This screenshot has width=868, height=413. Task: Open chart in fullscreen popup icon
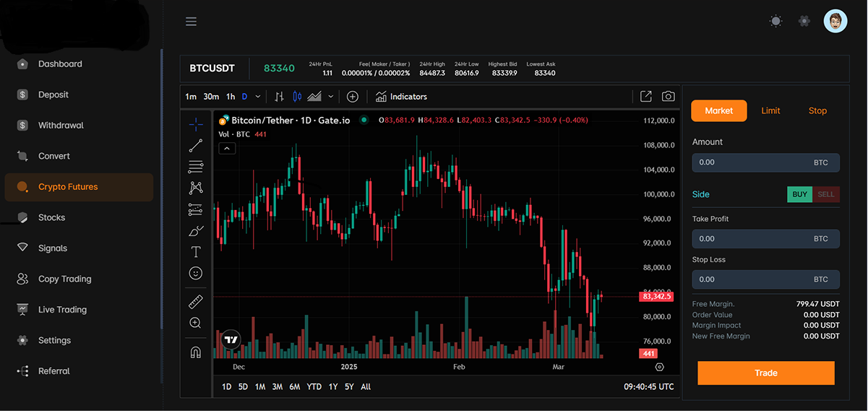pos(646,97)
